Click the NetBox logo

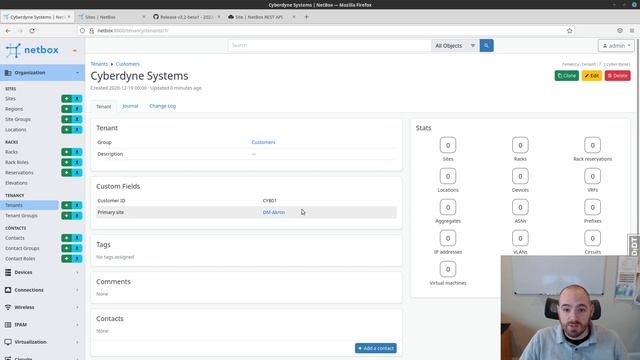(32, 50)
